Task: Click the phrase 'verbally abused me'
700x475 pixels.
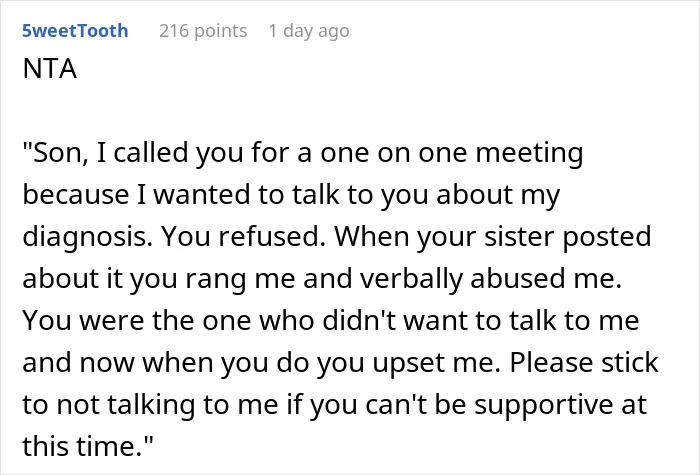Action: [x=490, y=279]
